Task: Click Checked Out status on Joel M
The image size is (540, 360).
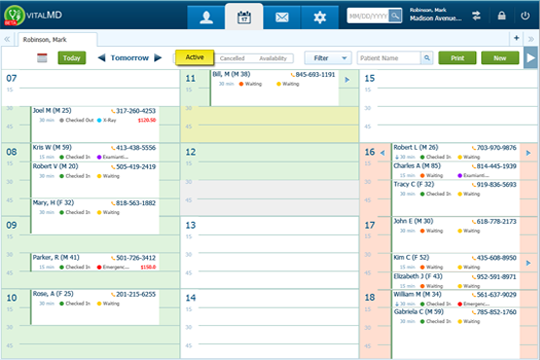Action: (x=76, y=120)
